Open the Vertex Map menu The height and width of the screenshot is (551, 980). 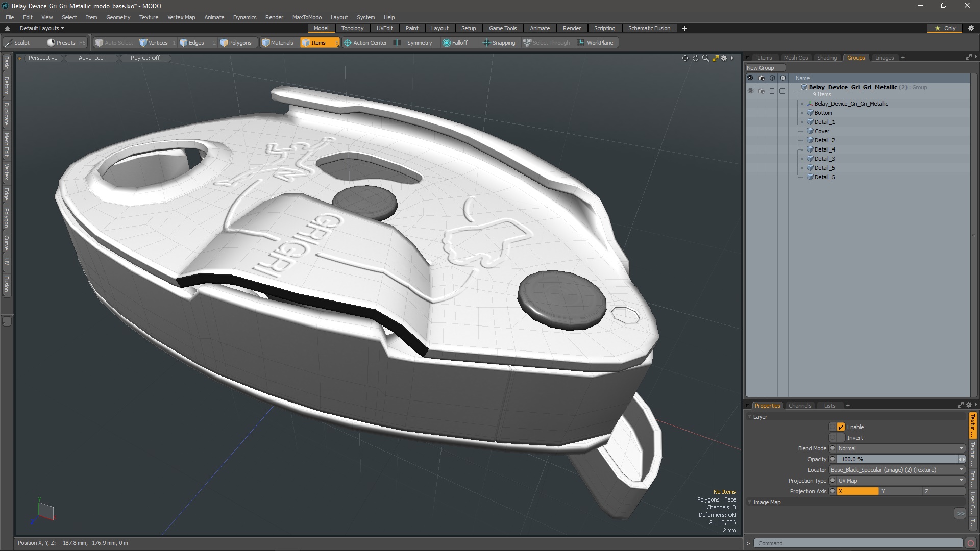coord(181,17)
